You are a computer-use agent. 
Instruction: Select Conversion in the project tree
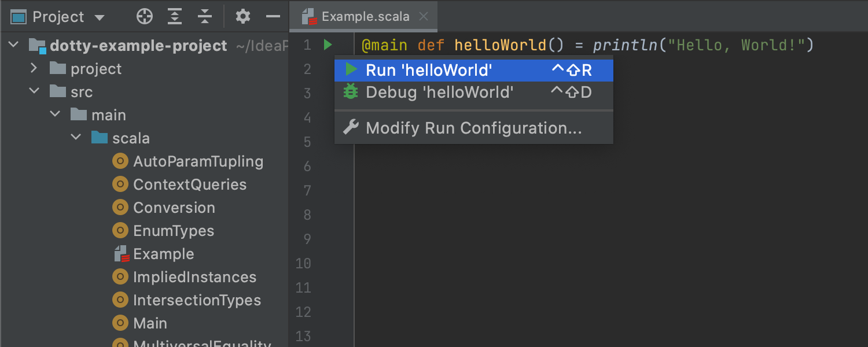click(174, 208)
